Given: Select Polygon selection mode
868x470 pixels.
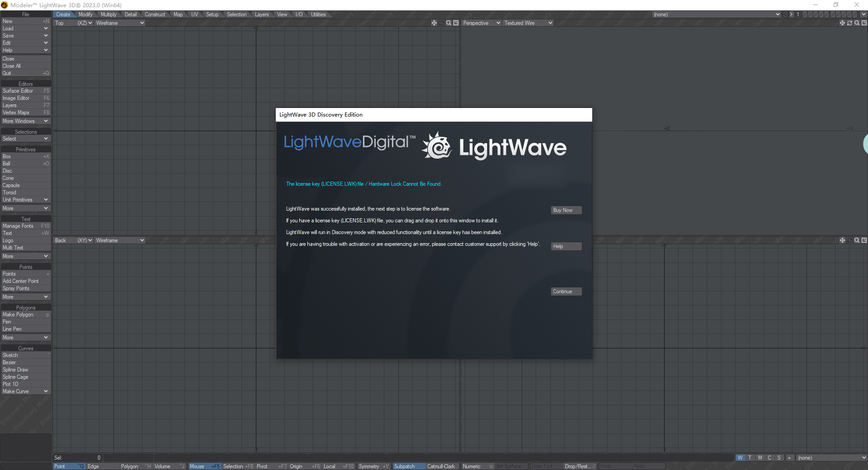Looking at the screenshot, I should (x=136, y=466).
